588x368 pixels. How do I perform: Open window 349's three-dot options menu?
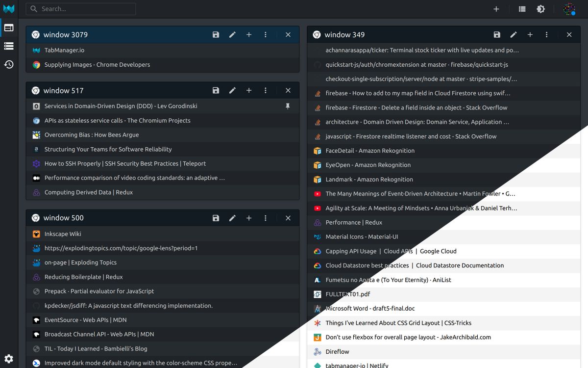click(546, 34)
